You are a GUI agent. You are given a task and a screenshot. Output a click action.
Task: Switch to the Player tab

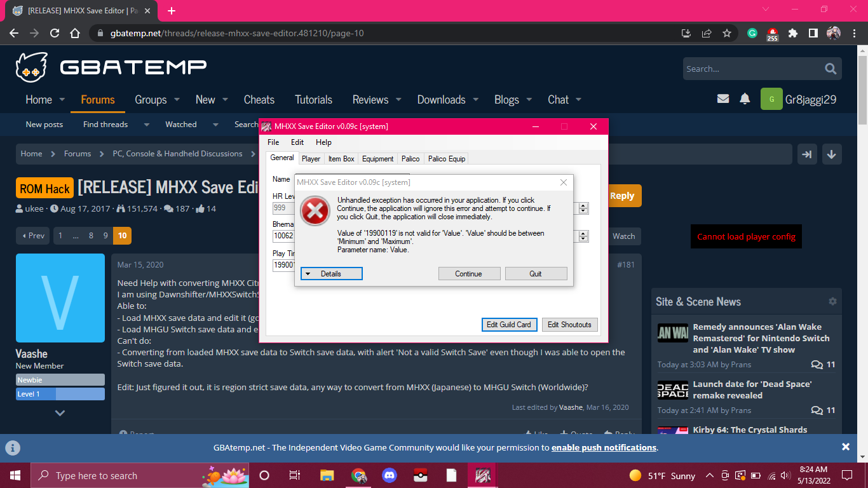tap(311, 159)
